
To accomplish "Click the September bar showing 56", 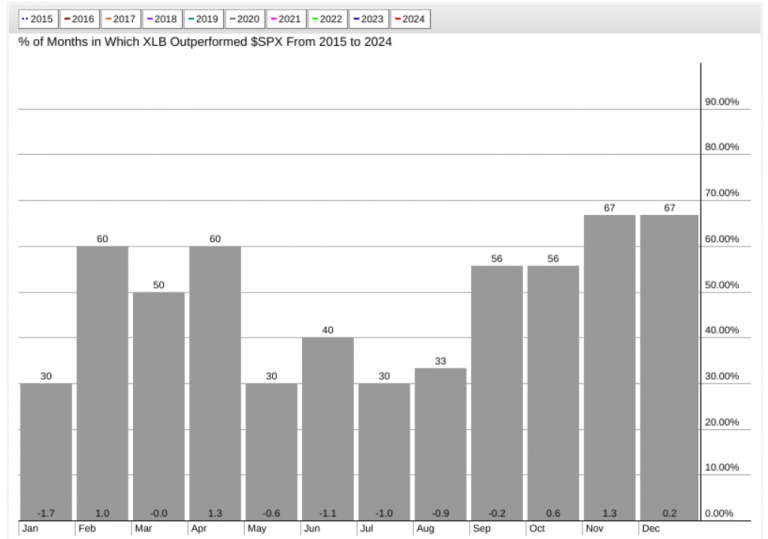I will tap(497, 393).
